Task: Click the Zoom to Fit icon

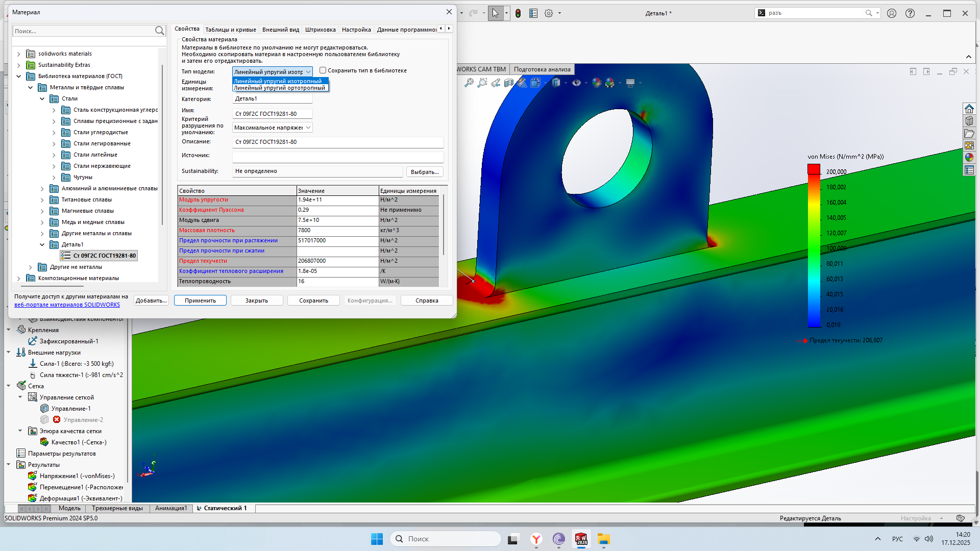Action: coord(469,83)
